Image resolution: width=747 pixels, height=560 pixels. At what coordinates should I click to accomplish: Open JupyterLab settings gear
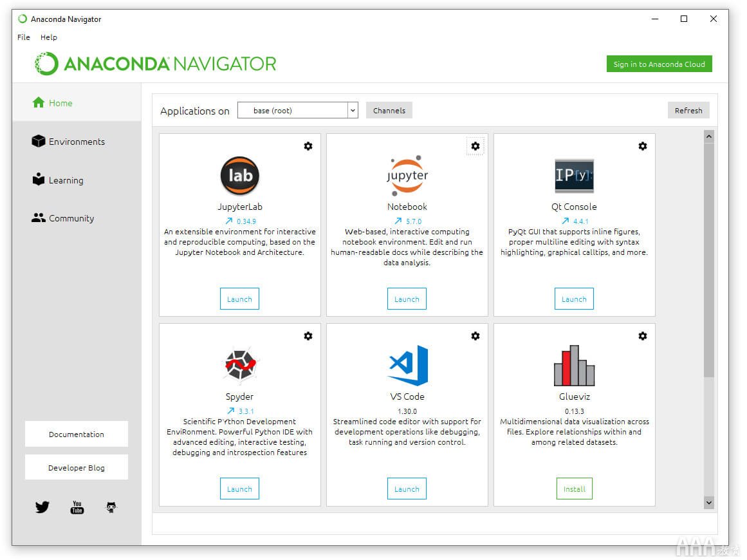click(x=308, y=146)
